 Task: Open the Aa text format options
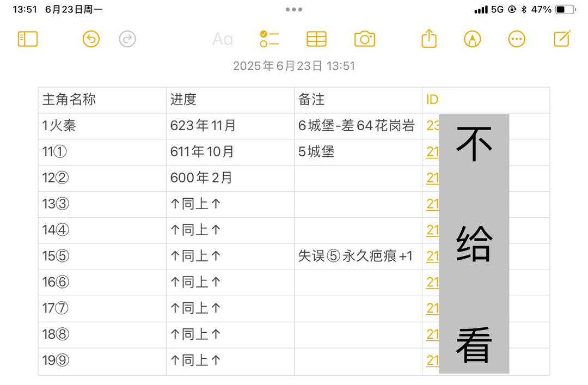[223, 39]
